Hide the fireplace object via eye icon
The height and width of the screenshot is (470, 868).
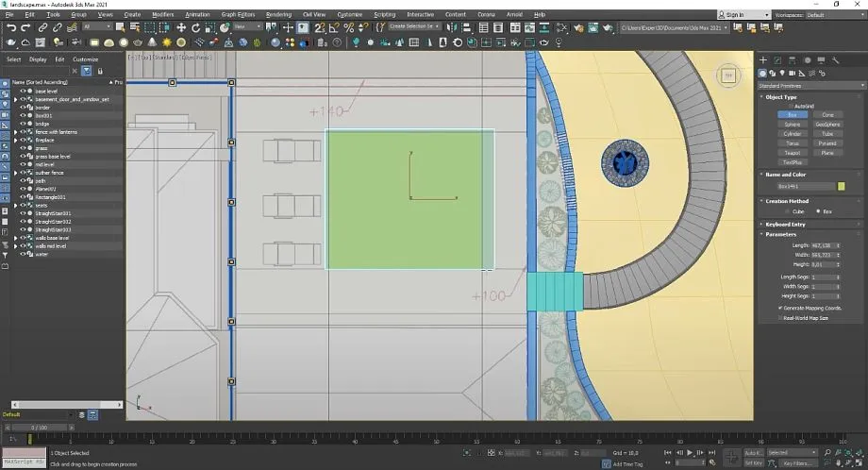tap(23, 141)
